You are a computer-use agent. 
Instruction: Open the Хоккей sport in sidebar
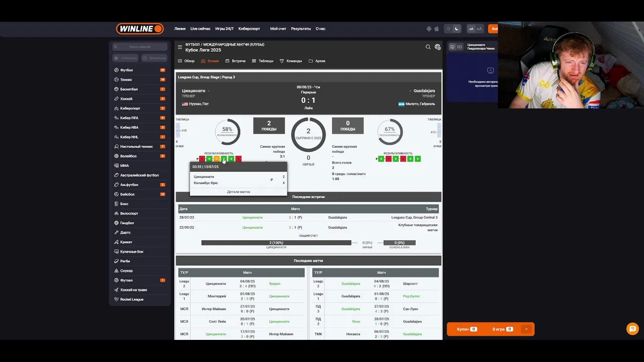point(139,99)
